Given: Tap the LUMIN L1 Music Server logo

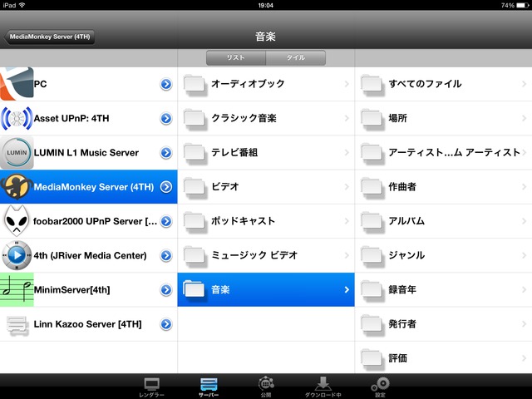Looking at the screenshot, I should point(17,152).
